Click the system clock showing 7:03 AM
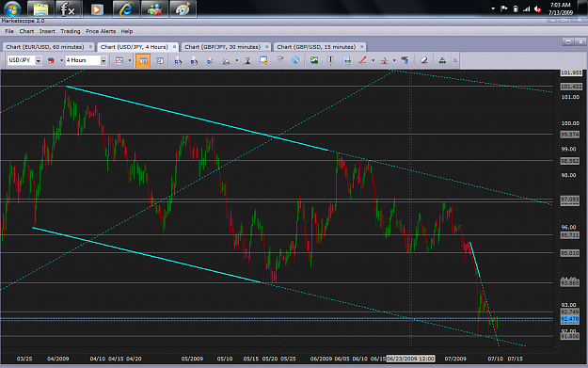 click(561, 9)
